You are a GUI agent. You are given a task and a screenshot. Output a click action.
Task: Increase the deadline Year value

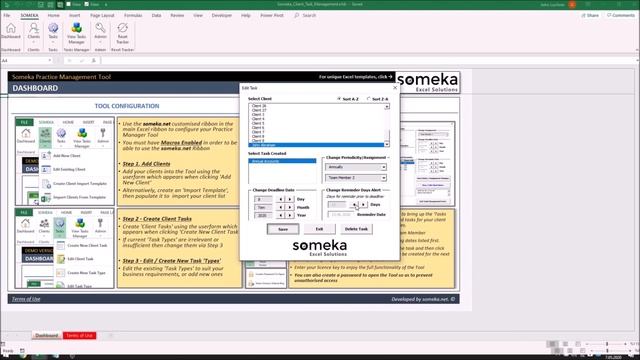[x=289, y=215]
